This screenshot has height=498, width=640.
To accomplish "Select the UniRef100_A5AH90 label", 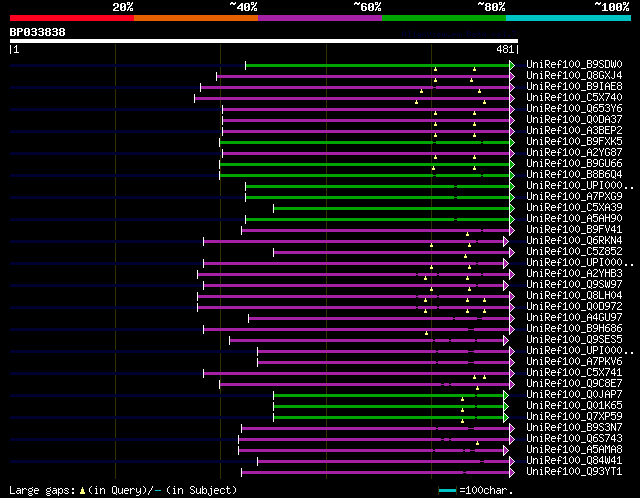I will coord(574,219).
